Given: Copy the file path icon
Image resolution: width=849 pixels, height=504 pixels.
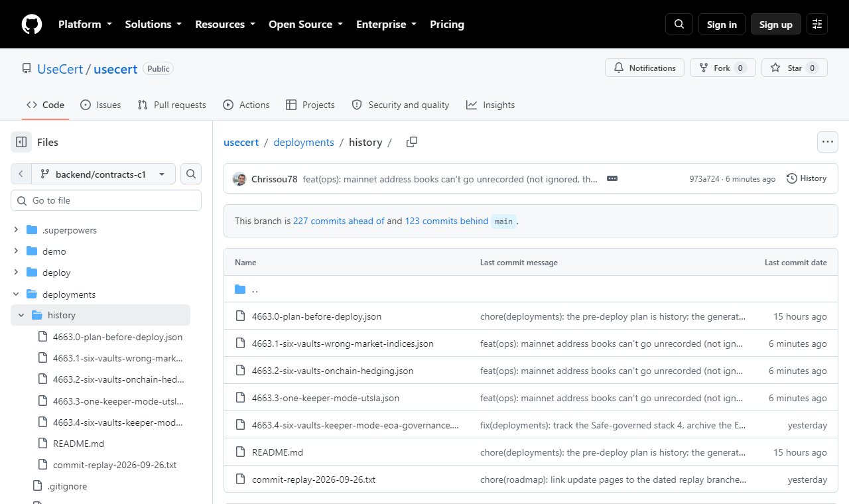Looking at the screenshot, I should coord(412,142).
